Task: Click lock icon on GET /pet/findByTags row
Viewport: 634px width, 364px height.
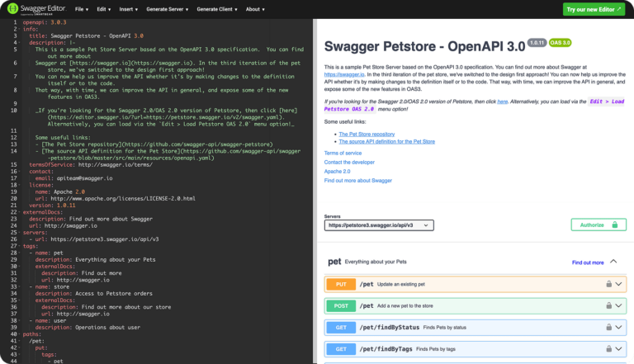Action: [x=608, y=349]
